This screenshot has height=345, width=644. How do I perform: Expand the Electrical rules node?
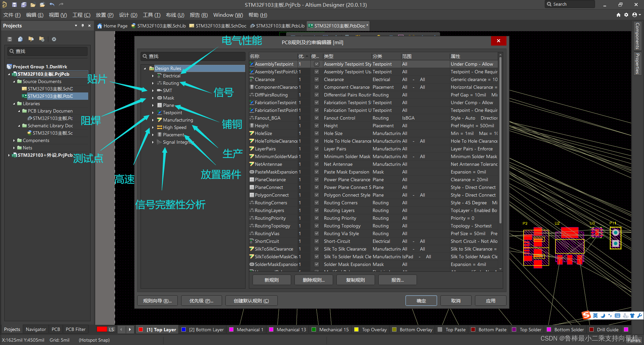pyautogui.click(x=153, y=76)
